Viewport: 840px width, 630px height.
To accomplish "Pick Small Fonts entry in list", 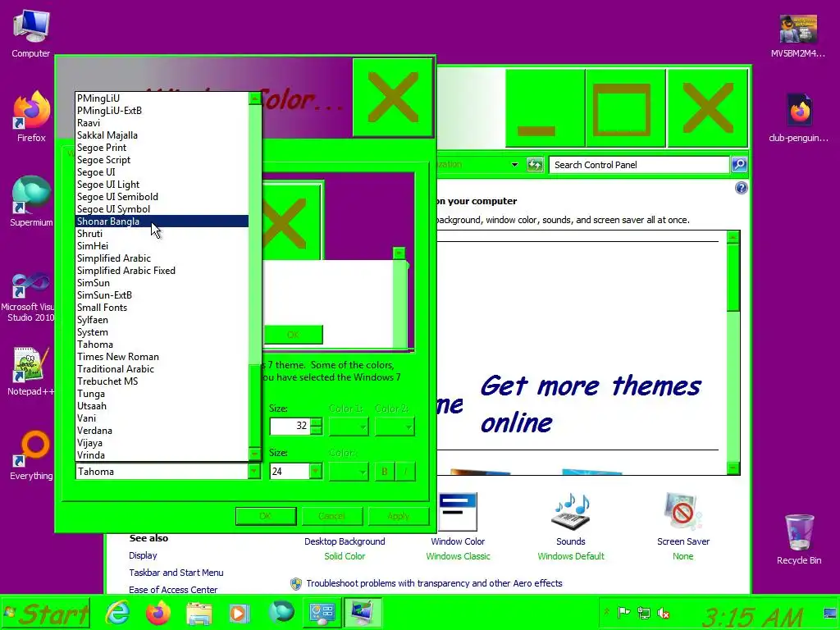I will point(162,308).
